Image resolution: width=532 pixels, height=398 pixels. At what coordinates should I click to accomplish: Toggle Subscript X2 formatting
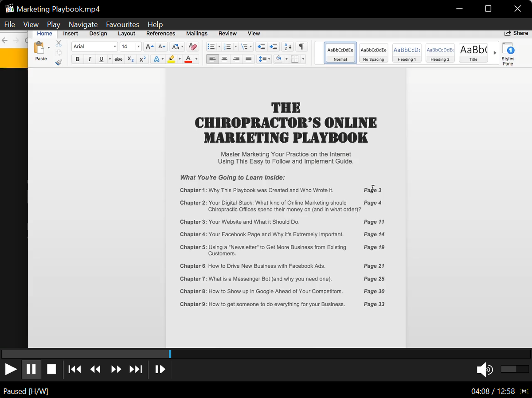(x=130, y=59)
